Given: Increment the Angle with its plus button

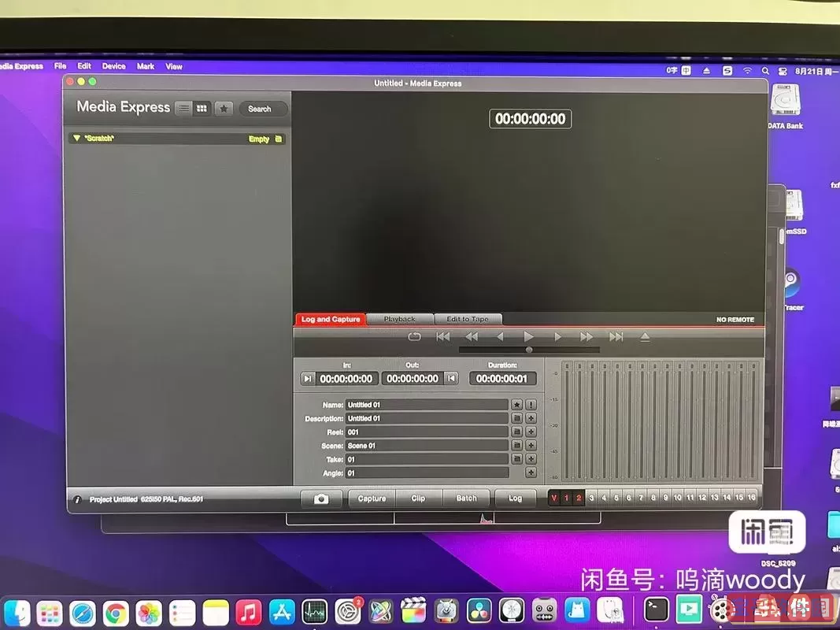Looking at the screenshot, I should pos(531,473).
